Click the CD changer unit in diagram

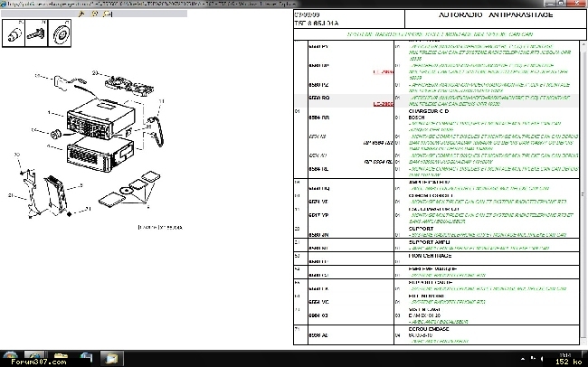[x=100, y=155]
